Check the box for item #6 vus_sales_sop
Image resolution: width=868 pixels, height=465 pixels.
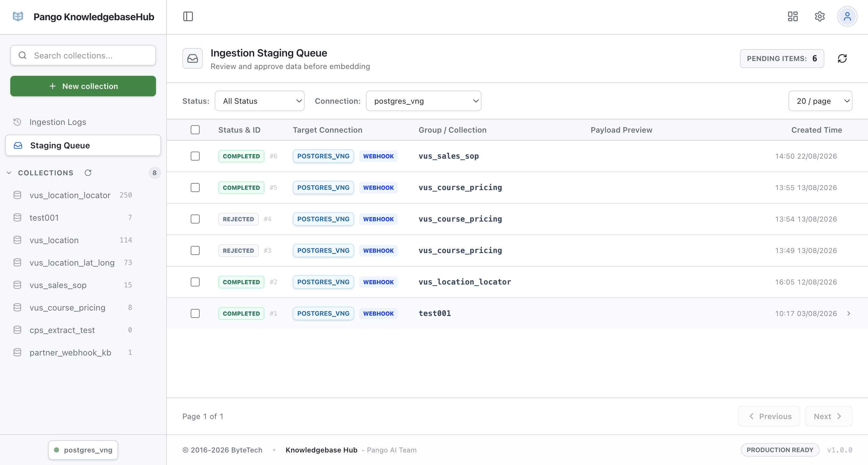(195, 156)
